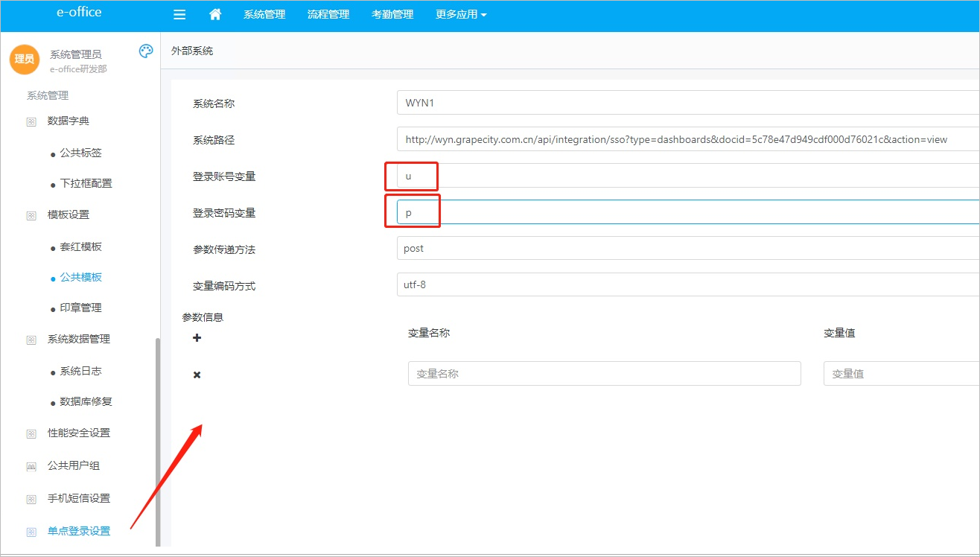Image resolution: width=980 pixels, height=557 pixels.
Task: Click the plus icon to add parameter
Action: coord(197,338)
